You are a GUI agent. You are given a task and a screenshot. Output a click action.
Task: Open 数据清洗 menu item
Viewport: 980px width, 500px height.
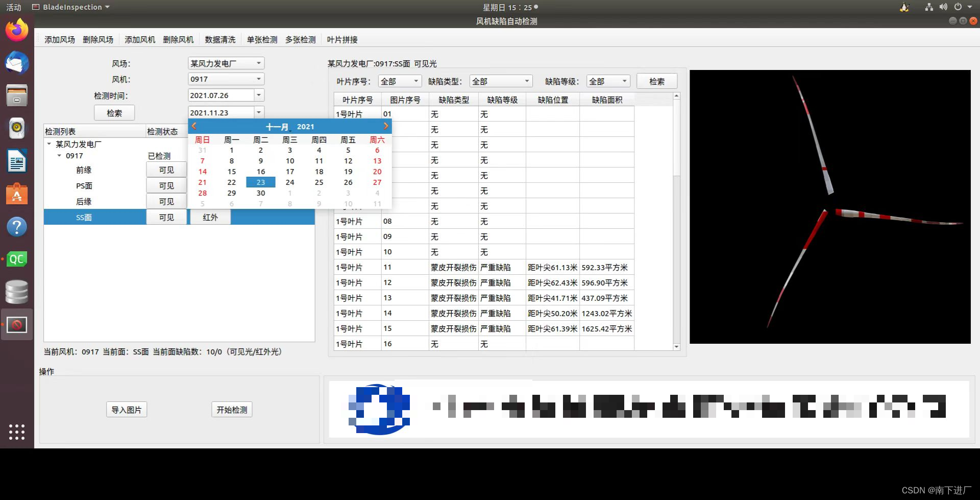coord(220,40)
